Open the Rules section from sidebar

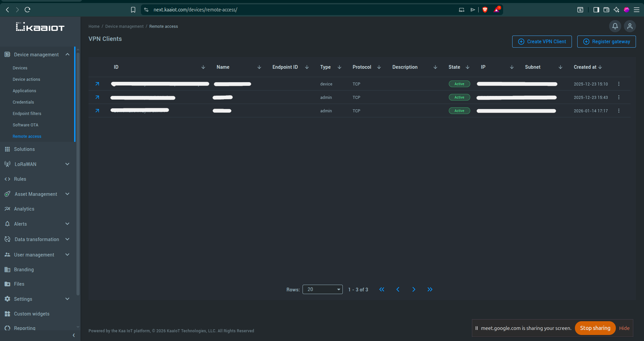pos(20,179)
